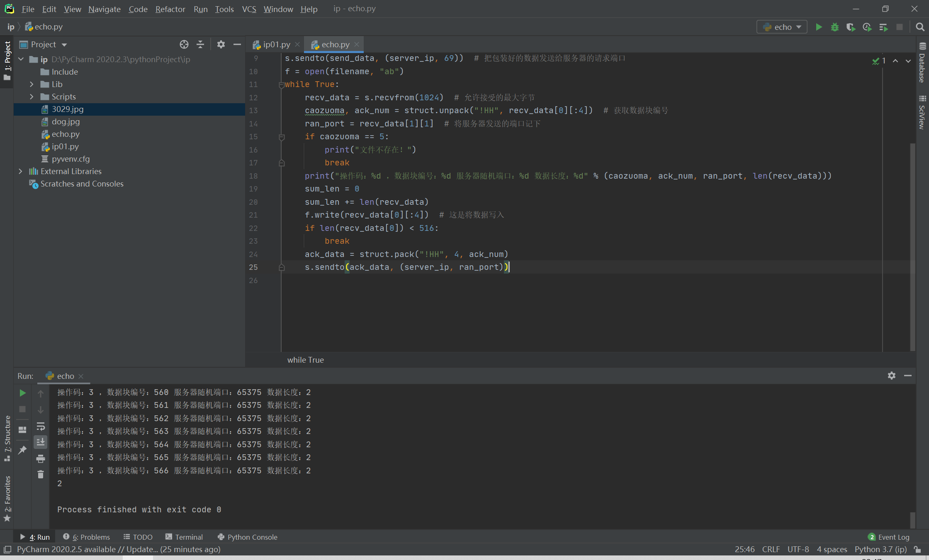Expand the Lib folder
929x560 pixels.
coord(32,84)
